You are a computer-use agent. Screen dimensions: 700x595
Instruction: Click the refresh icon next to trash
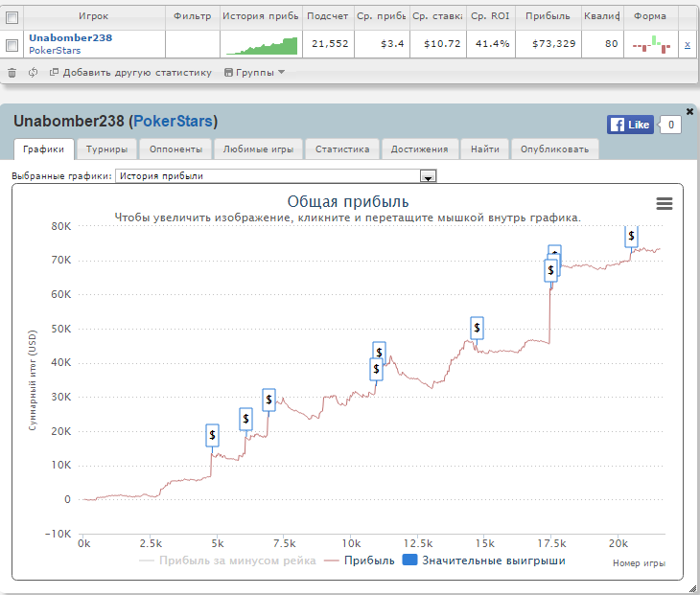pyautogui.click(x=33, y=72)
